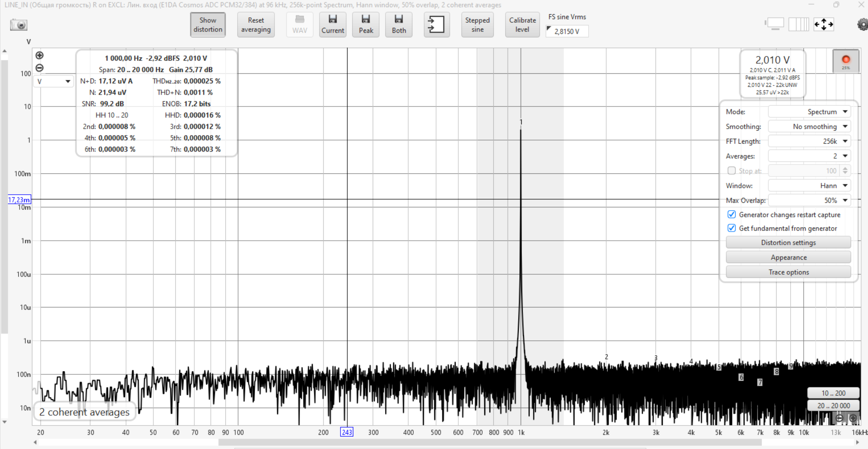
Task: Click the four-arrow move icon
Action: (823, 25)
